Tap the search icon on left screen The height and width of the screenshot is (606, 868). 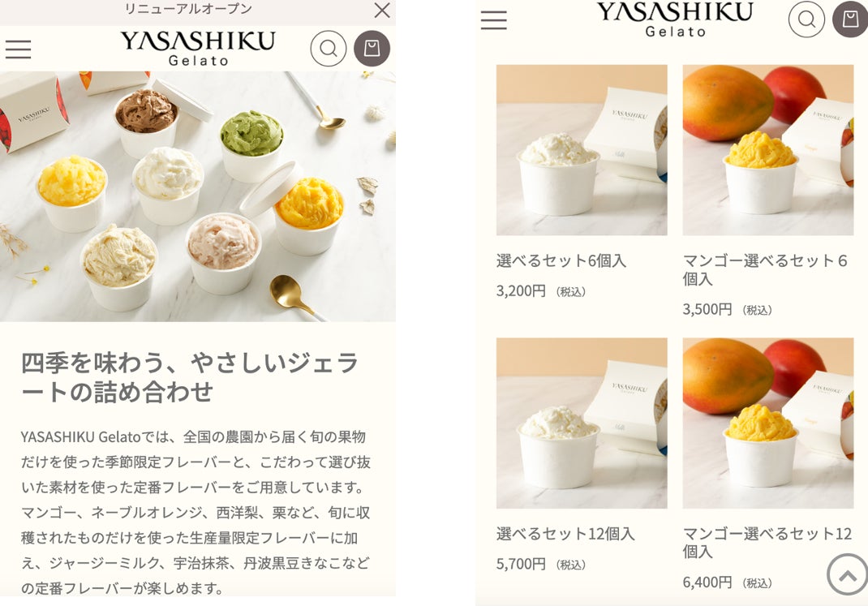[x=329, y=49]
